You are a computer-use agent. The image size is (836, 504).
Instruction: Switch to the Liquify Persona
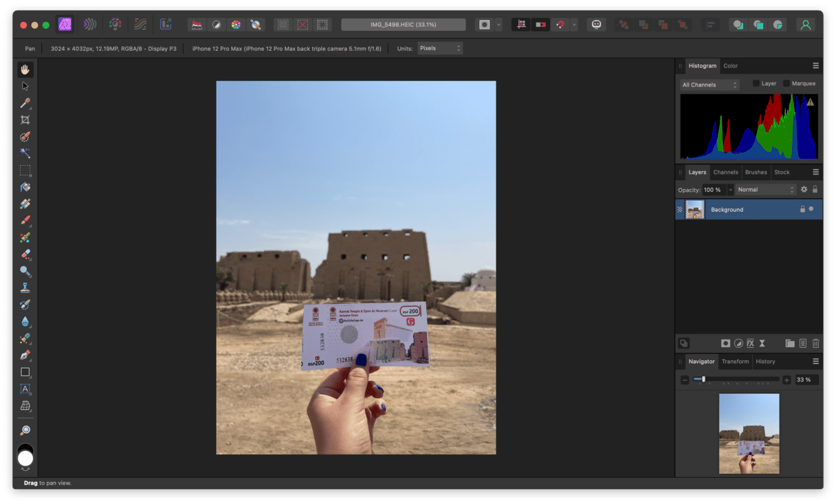pyautogui.click(x=90, y=24)
